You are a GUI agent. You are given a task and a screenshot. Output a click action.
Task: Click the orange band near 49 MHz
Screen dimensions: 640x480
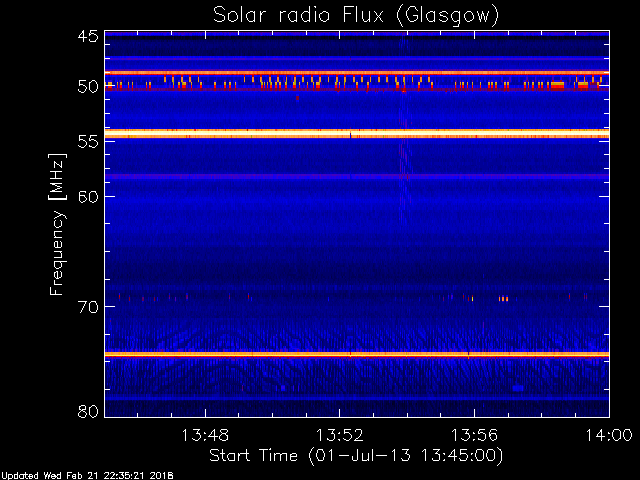(357, 73)
